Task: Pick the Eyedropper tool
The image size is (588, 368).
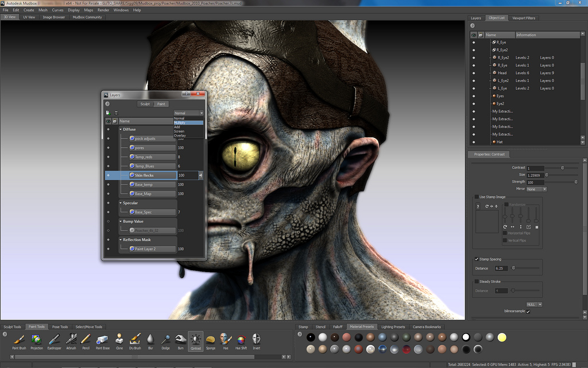Action: pos(54,342)
